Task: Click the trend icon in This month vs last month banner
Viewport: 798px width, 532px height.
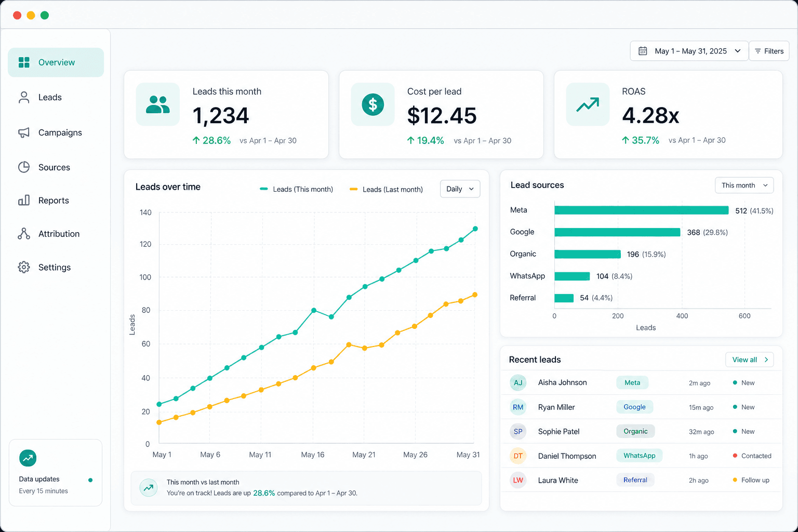Action: coord(149,487)
